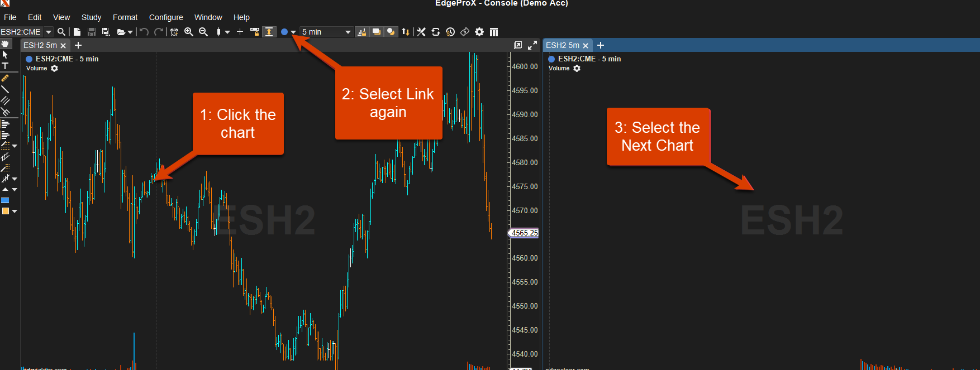Open the ESH2:CME symbol dropdown

(49, 32)
